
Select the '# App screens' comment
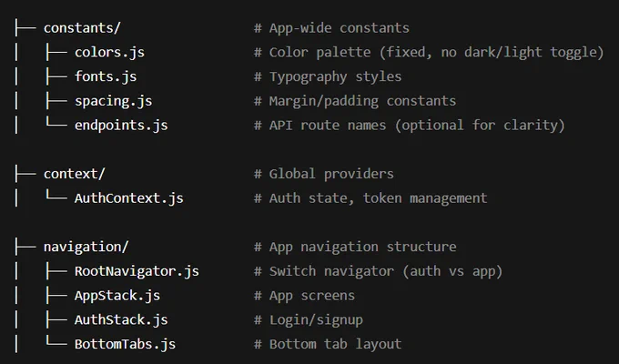tap(304, 296)
